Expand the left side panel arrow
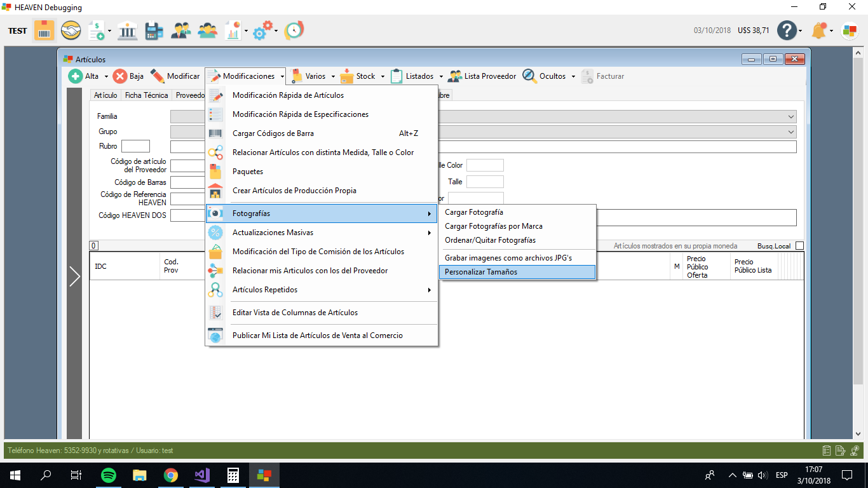Image resolution: width=868 pixels, height=488 pixels. coord(74,276)
